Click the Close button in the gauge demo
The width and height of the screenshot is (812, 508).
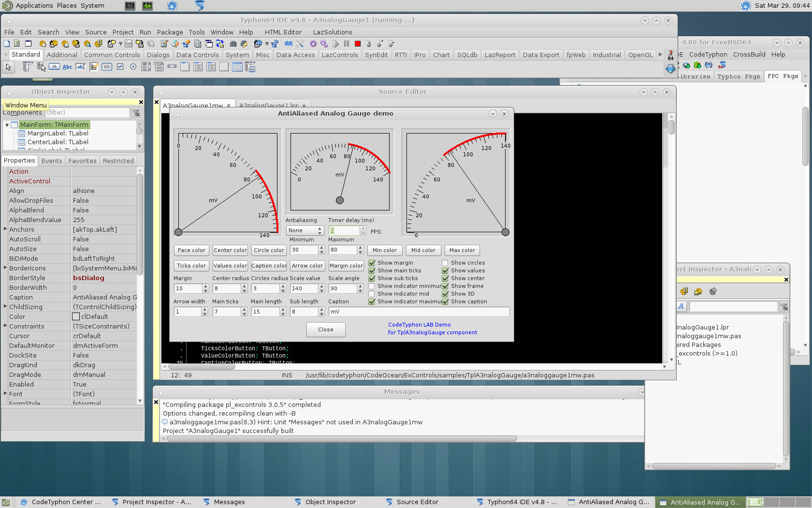point(326,329)
